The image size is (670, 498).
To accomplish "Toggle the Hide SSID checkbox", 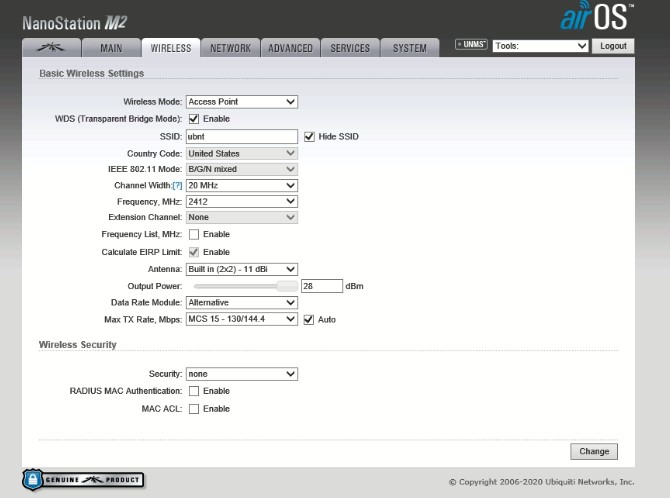I will click(309, 137).
